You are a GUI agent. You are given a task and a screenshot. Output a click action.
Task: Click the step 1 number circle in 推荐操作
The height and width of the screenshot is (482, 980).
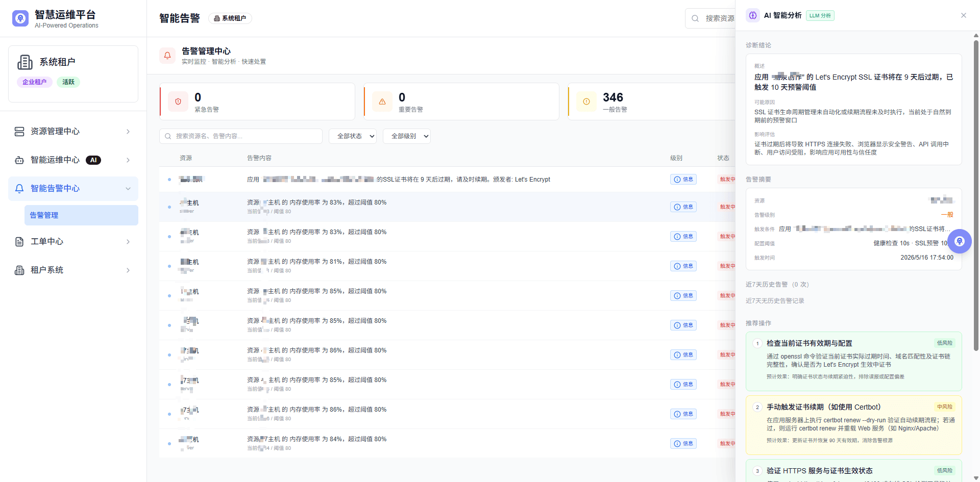coord(757,344)
